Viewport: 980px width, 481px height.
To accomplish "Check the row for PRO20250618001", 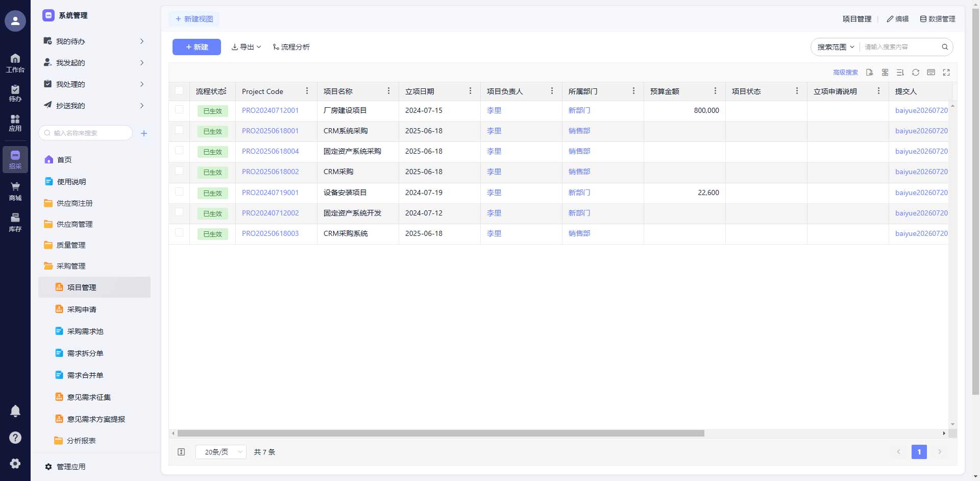I will point(179,130).
